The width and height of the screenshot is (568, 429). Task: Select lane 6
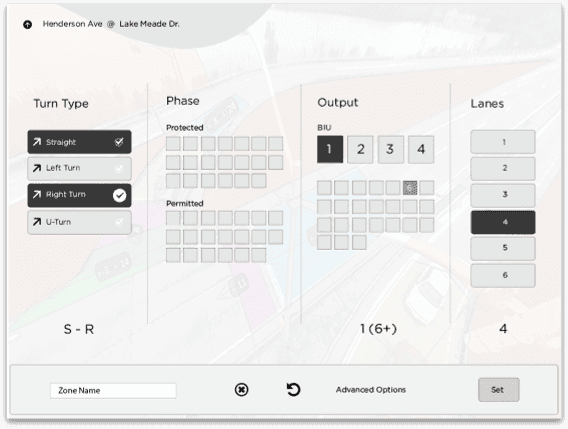[503, 275]
